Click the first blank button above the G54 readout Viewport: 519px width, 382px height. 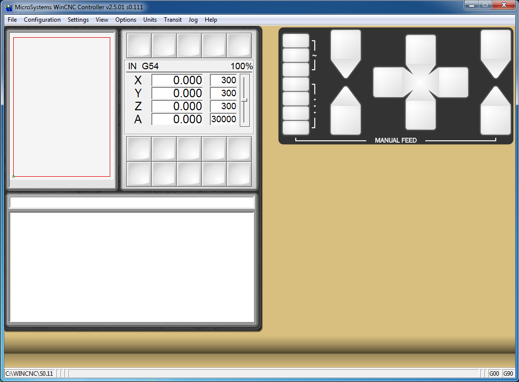[x=139, y=45]
